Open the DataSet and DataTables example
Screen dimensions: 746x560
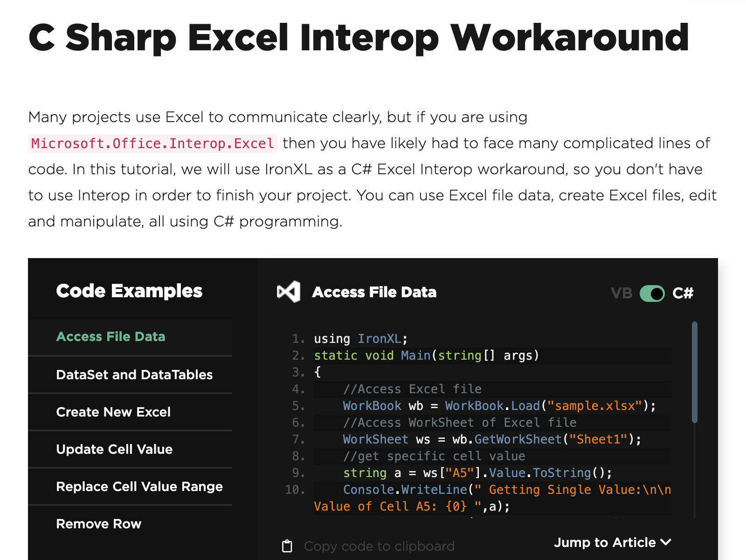pyautogui.click(x=134, y=375)
